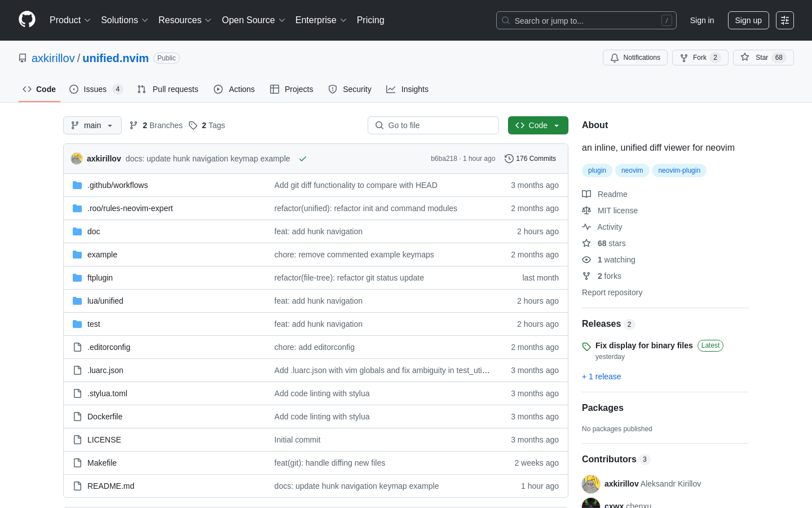This screenshot has width=812, height=508.
Task: Expand the Solutions menu
Action: 125,20
